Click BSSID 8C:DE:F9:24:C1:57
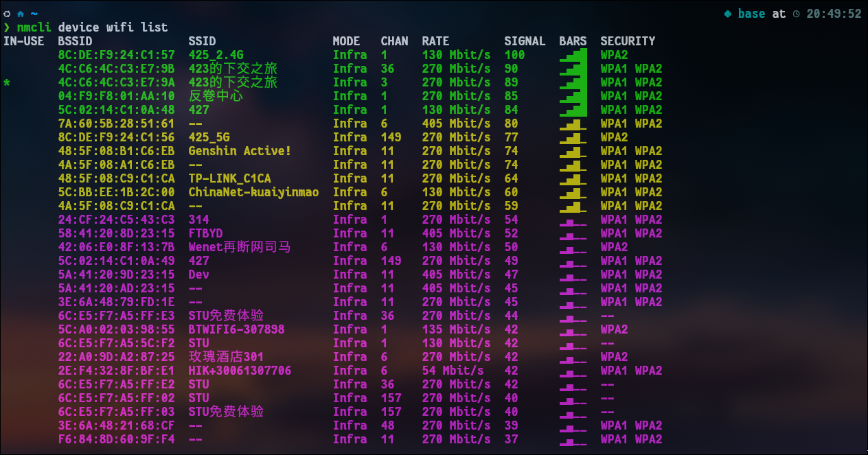Image resolution: width=868 pixels, height=455 pixels. [116, 55]
